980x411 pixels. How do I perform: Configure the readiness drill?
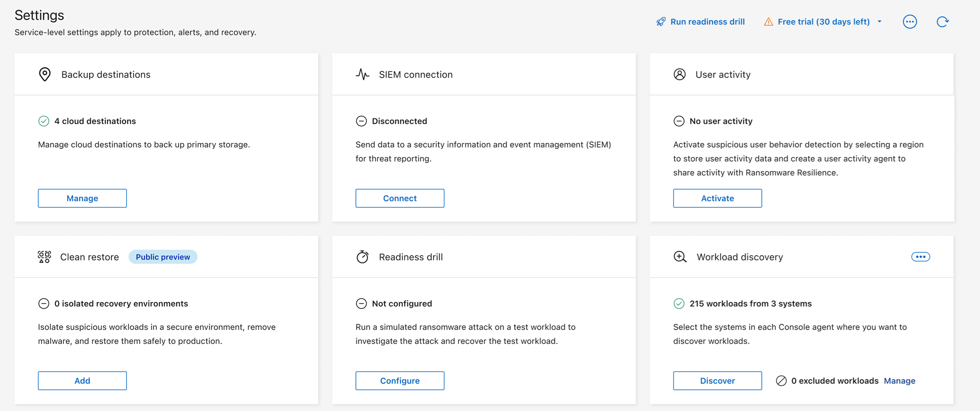pos(399,380)
